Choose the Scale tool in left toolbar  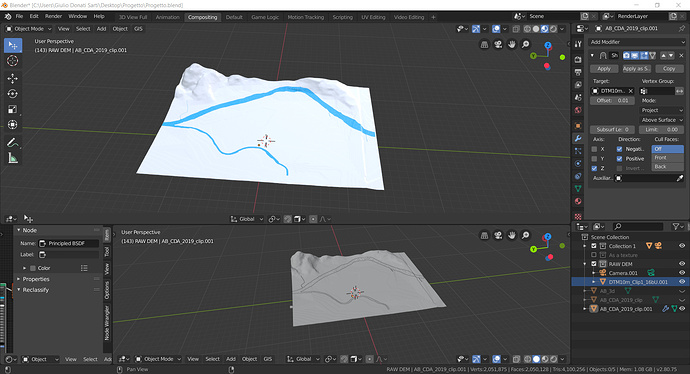(13, 109)
